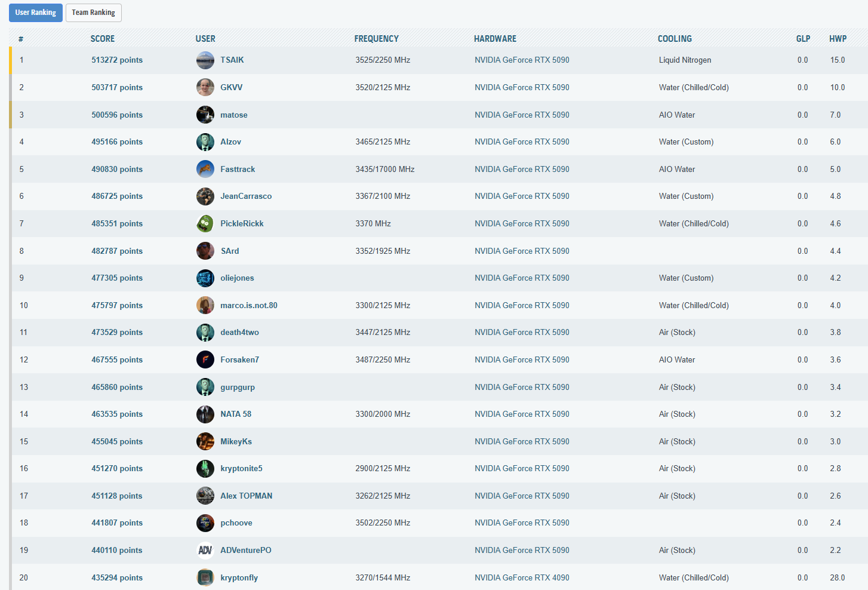Click kryptonfly's avatar thumbnail

[x=205, y=577]
